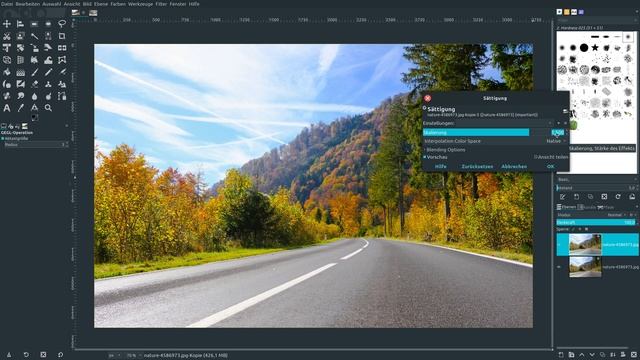Select the Scissors Select tool

(x=7, y=36)
